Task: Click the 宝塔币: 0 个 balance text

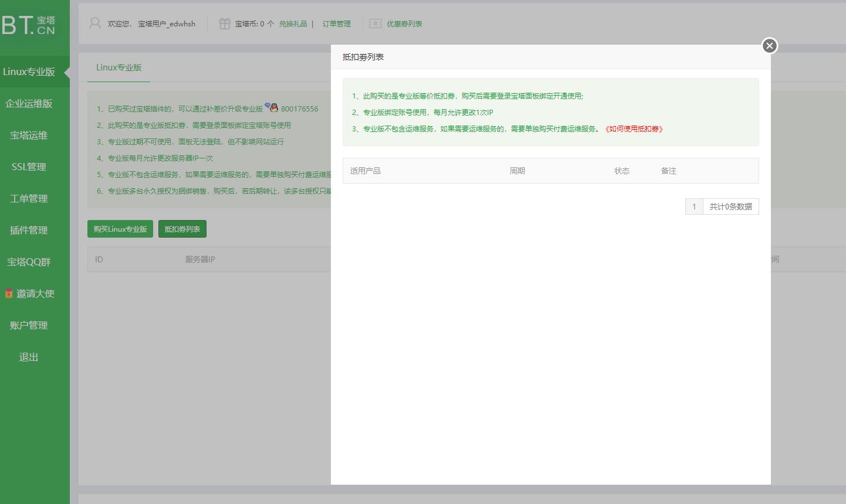Action: (255, 24)
